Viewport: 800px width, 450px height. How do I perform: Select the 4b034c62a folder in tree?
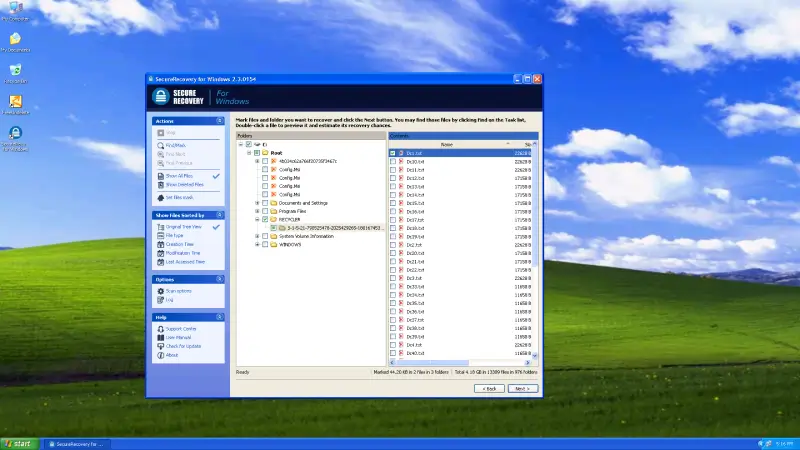[307, 161]
